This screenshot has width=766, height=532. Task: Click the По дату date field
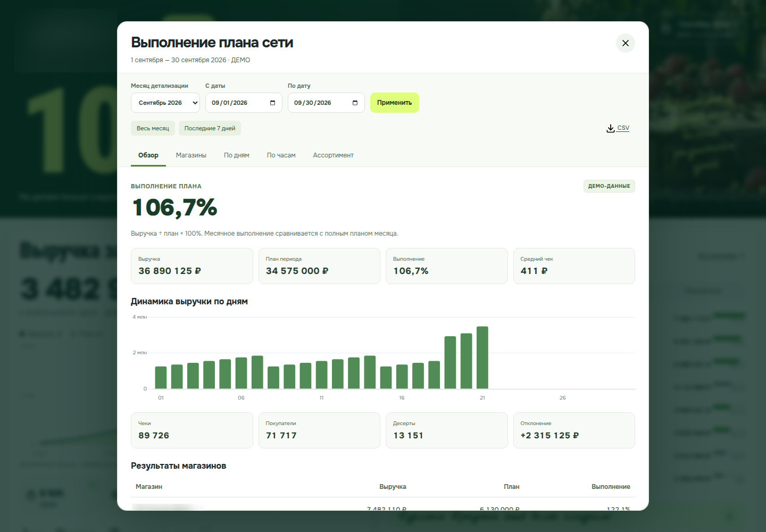point(326,103)
